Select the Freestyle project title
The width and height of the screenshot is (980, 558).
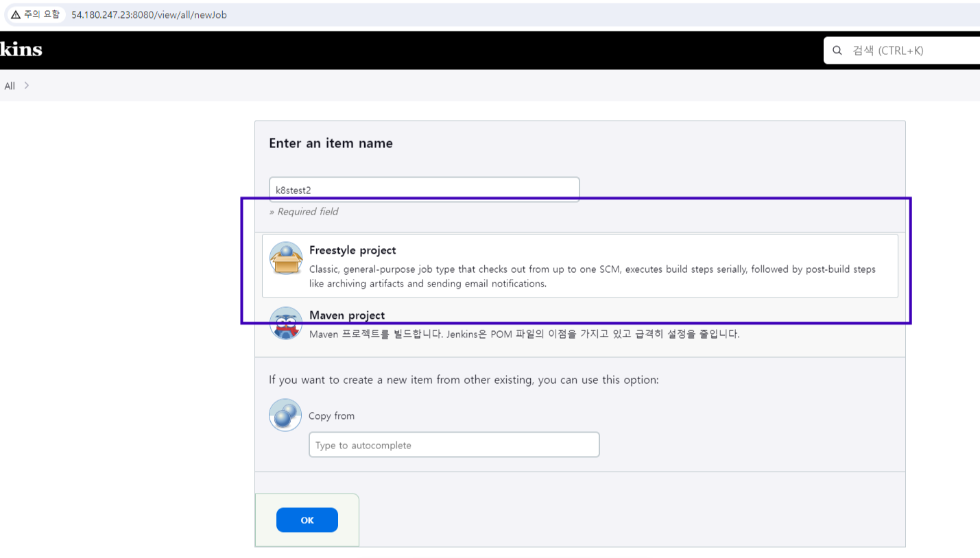(x=352, y=250)
